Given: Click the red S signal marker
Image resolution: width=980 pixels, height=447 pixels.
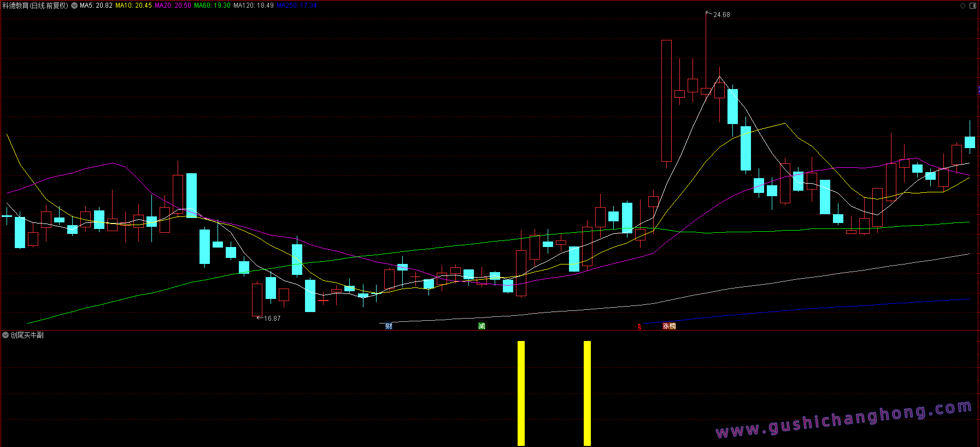Looking at the screenshot, I should pyautogui.click(x=639, y=327).
